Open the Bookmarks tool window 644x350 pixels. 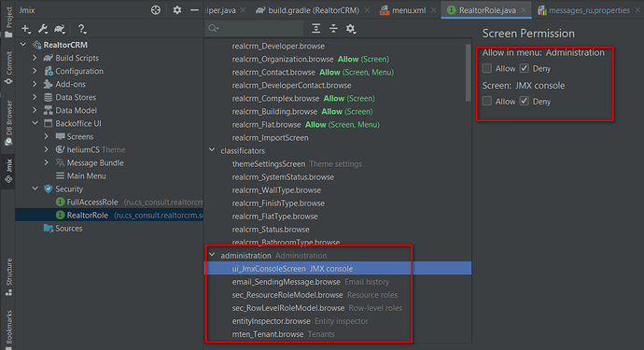click(x=8, y=329)
